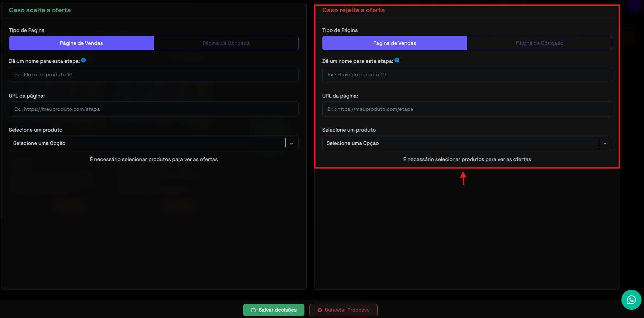This screenshot has width=644, height=318.
Task: Switch to Página de Obrigado in the accept panel
Action: (x=226, y=43)
